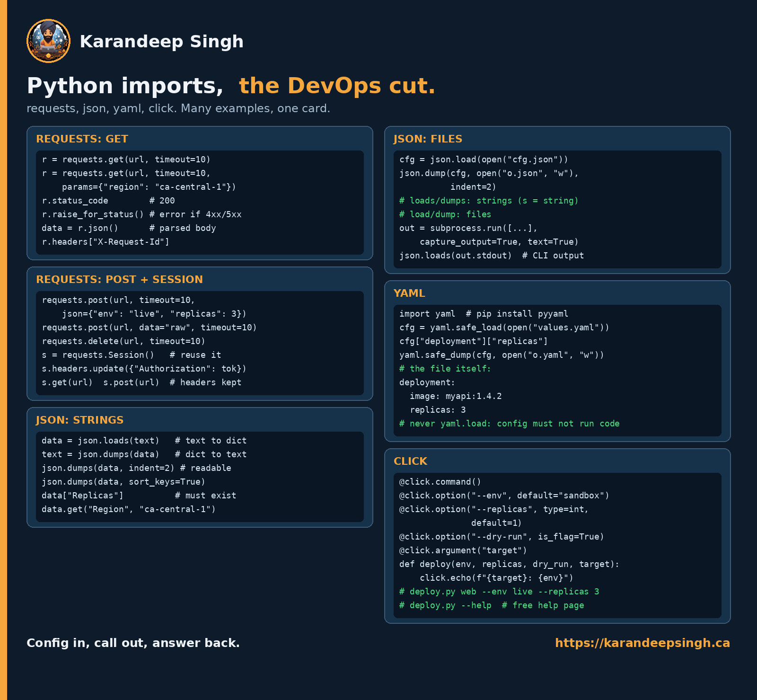Viewport: 757px width, 700px height.
Task: Click the green comment '# load/dump: files'
Action: click(x=445, y=214)
